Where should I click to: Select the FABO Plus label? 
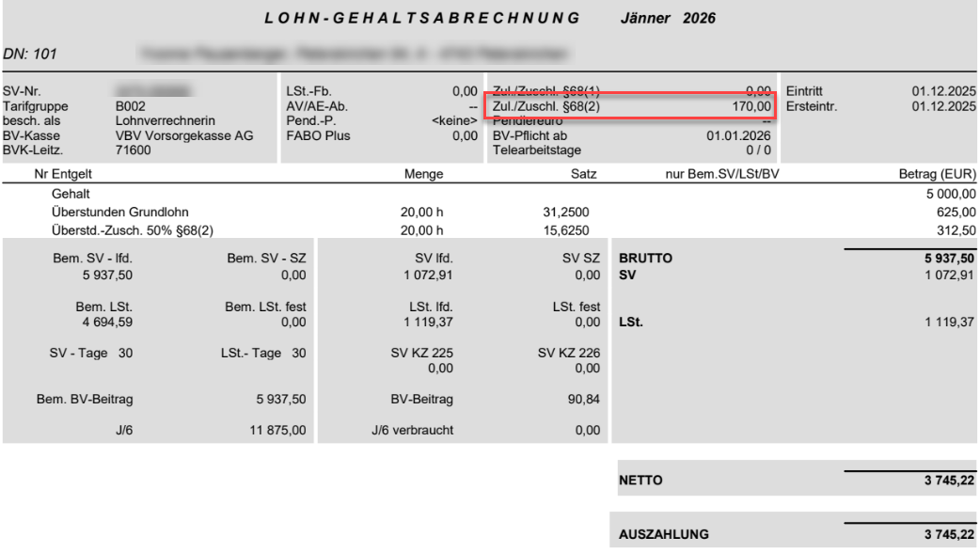coord(318,135)
